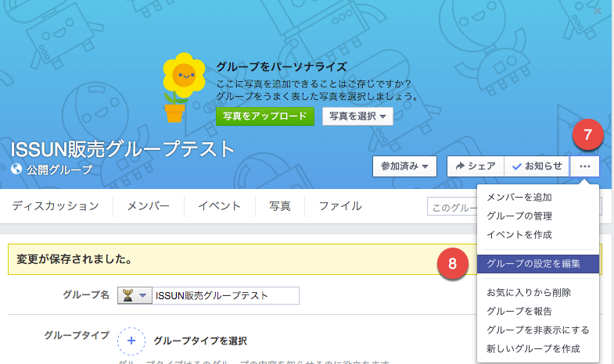Screen dimensions: 614x364
Task: Choose 新しいグループを作成 menu item
Action: [x=538, y=348]
